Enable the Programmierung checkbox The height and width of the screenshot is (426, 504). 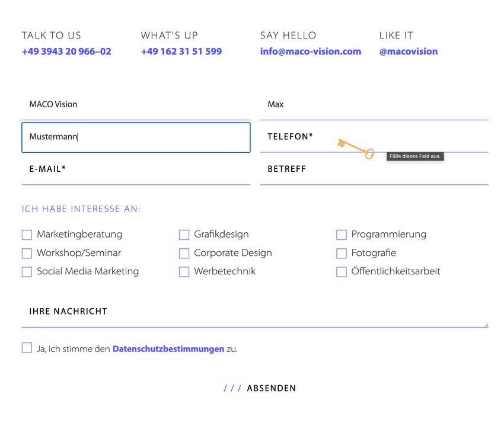342,235
